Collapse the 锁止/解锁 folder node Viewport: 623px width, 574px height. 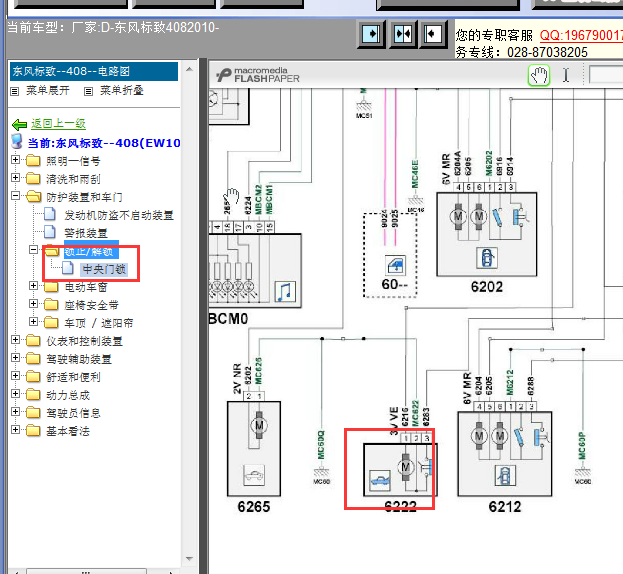33,249
